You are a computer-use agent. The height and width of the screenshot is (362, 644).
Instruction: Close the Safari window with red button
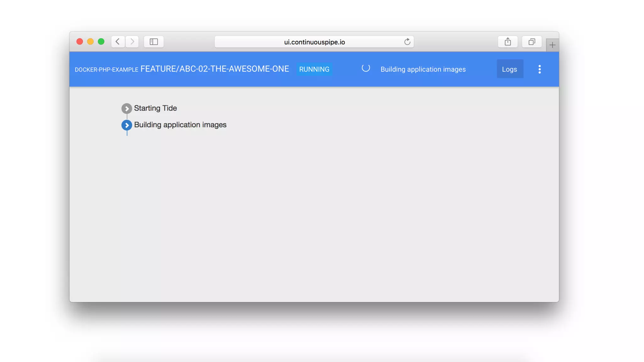[80, 41]
